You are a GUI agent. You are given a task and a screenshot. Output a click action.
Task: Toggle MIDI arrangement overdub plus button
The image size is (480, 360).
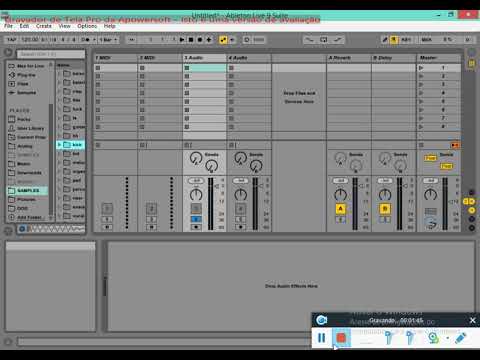pyautogui.click(x=209, y=40)
